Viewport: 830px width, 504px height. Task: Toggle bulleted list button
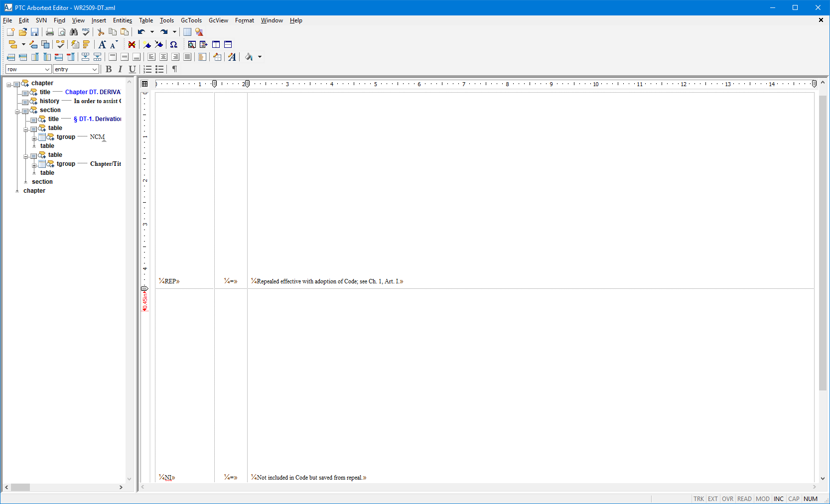tap(159, 69)
